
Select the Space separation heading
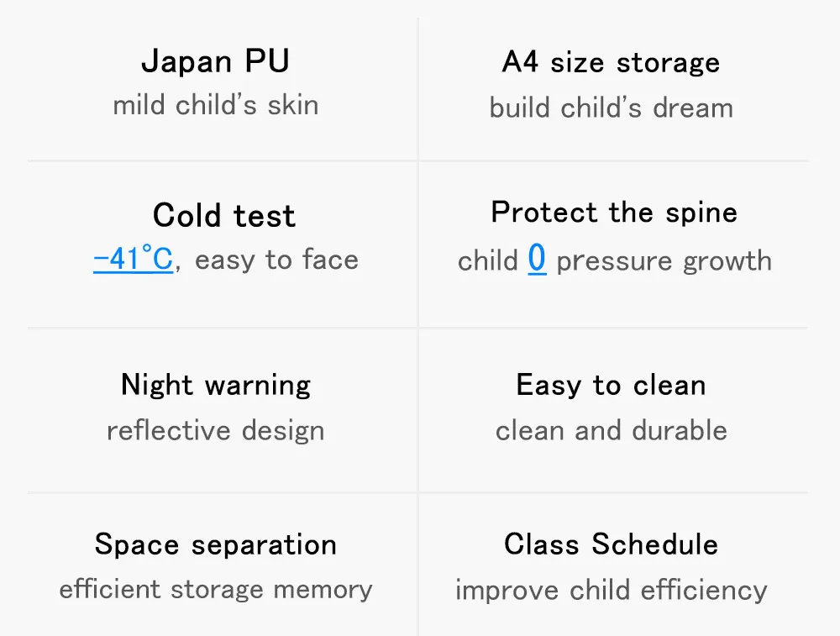coord(216,545)
